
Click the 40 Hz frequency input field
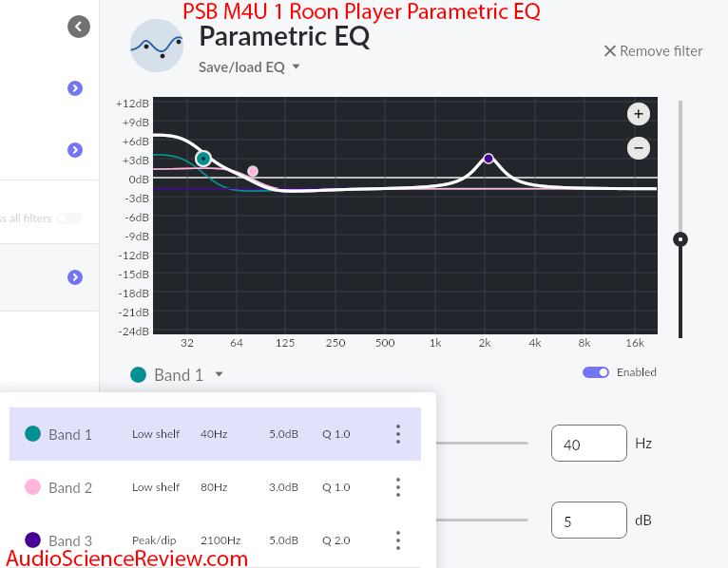click(588, 444)
